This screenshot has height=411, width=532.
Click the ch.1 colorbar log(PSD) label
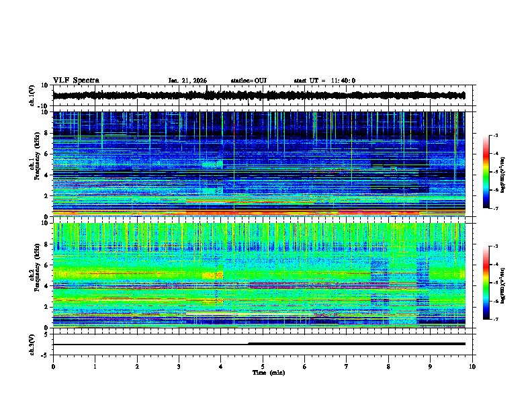(x=502, y=175)
